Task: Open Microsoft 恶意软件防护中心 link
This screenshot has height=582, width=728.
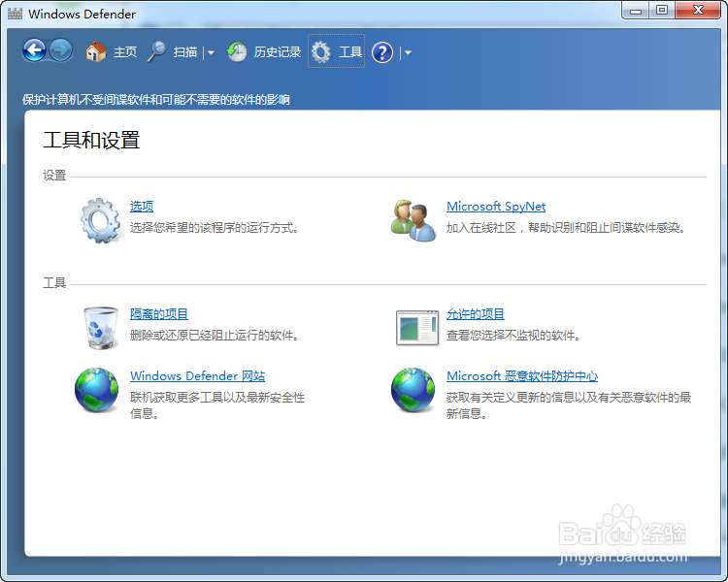Action: point(522,376)
